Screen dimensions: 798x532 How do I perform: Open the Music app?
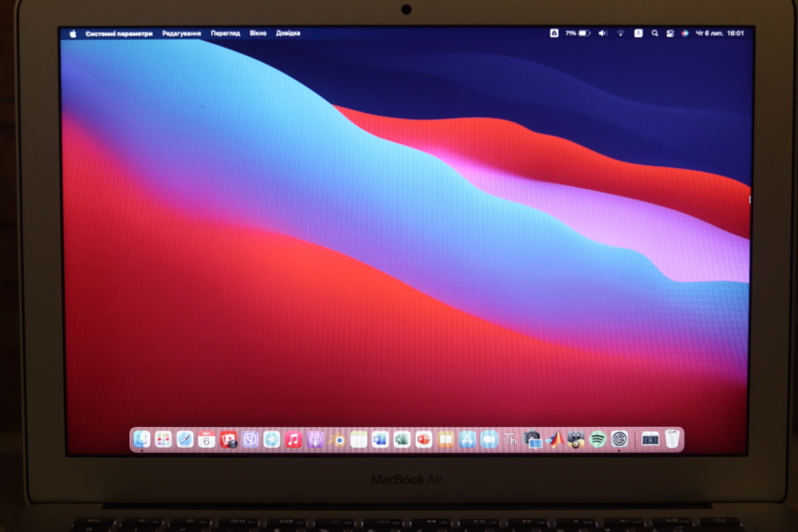pyautogui.click(x=293, y=439)
